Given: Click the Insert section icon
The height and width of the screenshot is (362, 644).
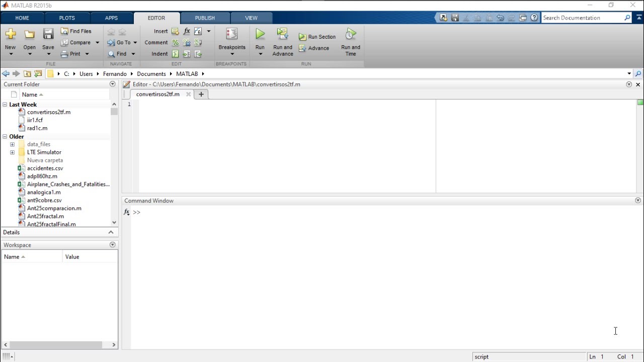Looking at the screenshot, I should 175,31.
